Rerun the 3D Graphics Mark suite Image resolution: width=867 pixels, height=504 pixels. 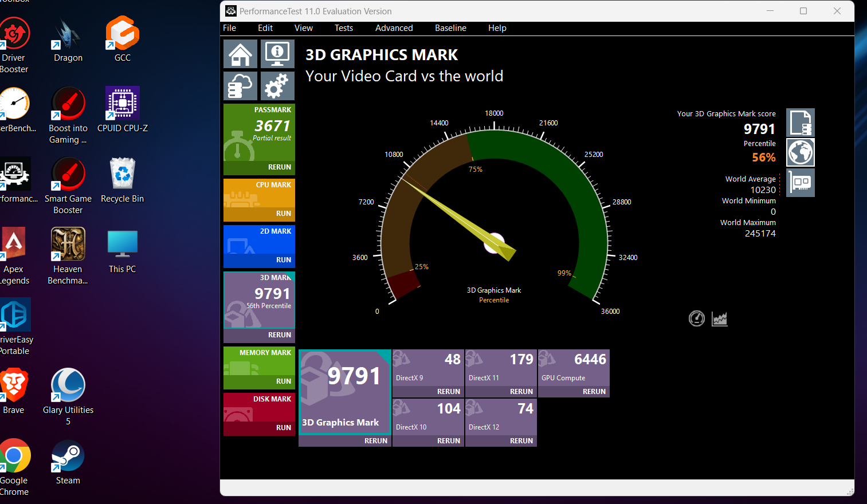point(376,441)
